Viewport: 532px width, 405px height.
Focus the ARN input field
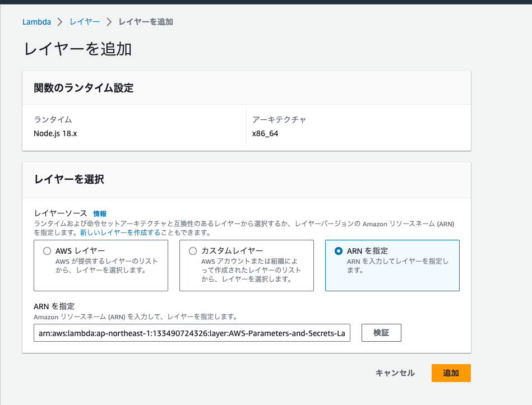(192, 333)
